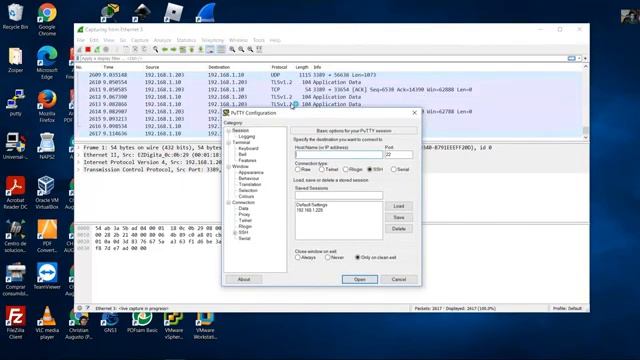
Task: Click the blue shark fin start capture icon
Action: (x=80, y=49)
